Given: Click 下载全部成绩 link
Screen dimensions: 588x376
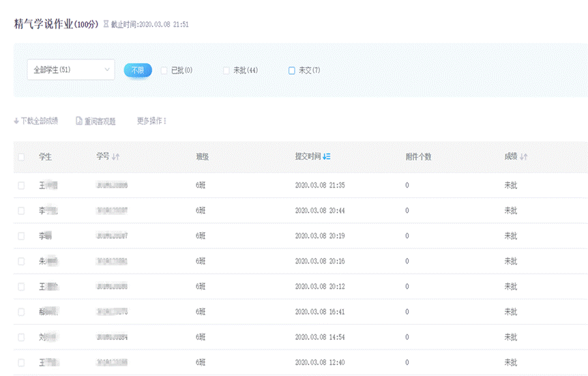Looking at the screenshot, I should (39, 121).
